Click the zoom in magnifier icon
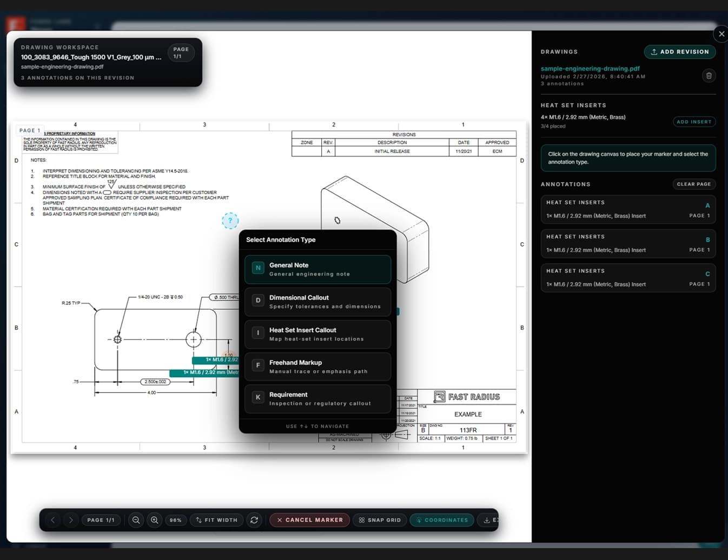728x560 pixels. point(155,519)
